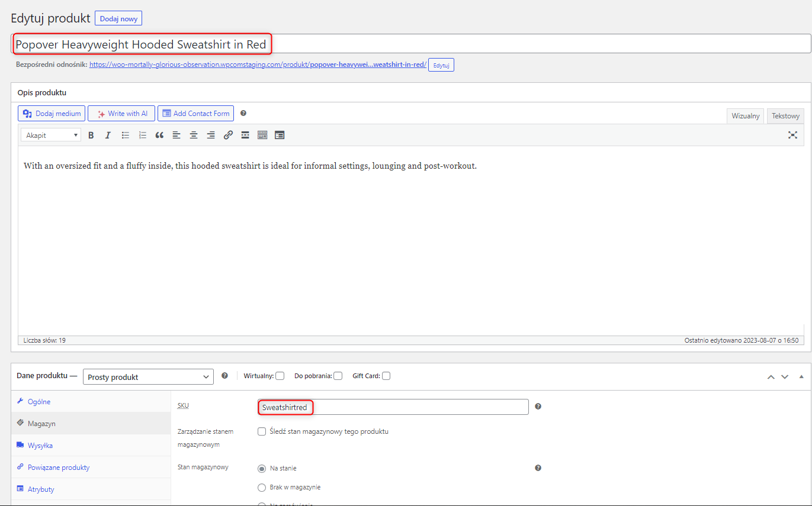The height and width of the screenshot is (506, 812).
Task: Click the contact form toolbar icon
Action: pyautogui.click(x=280, y=135)
